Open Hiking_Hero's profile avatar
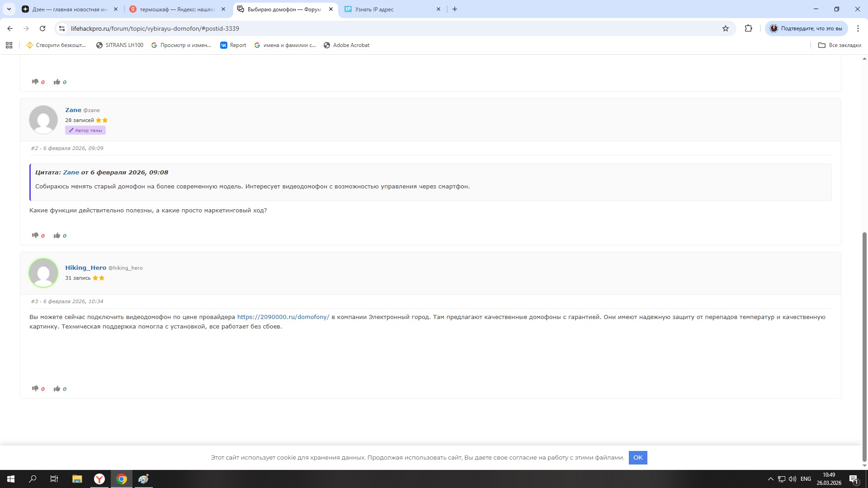868x488 pixels. point(43,273)
